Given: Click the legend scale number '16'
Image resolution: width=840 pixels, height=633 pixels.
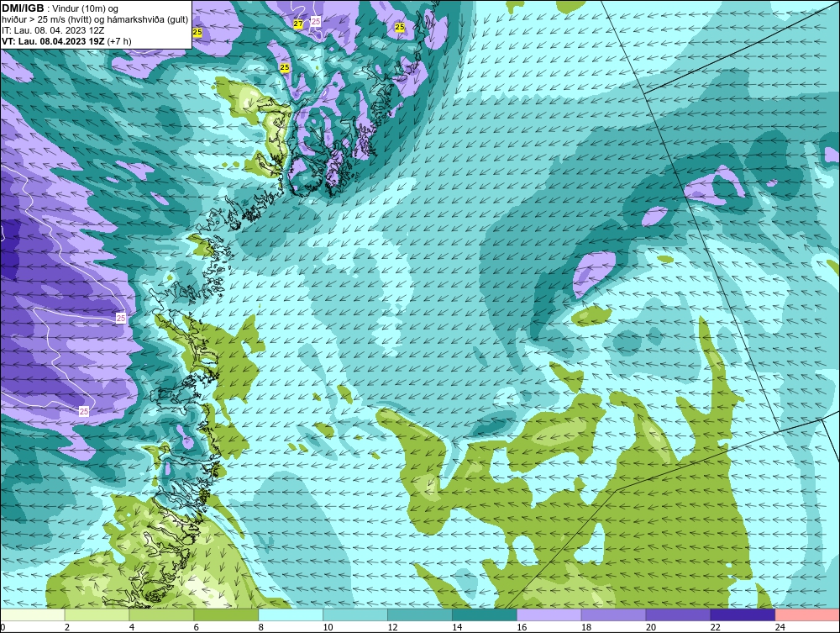Looking at the screenshot, I should tap(522, 627).
